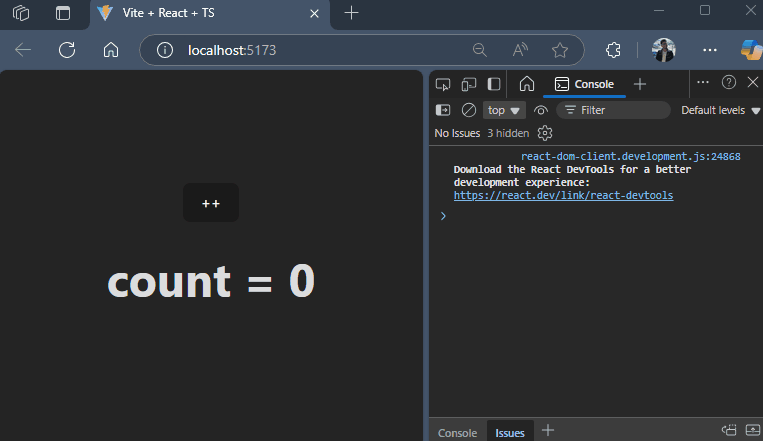The width and height of the screenshot is (763, 441).
Task: Select the inspect element tool in DevTools
Action: [443, 84]
